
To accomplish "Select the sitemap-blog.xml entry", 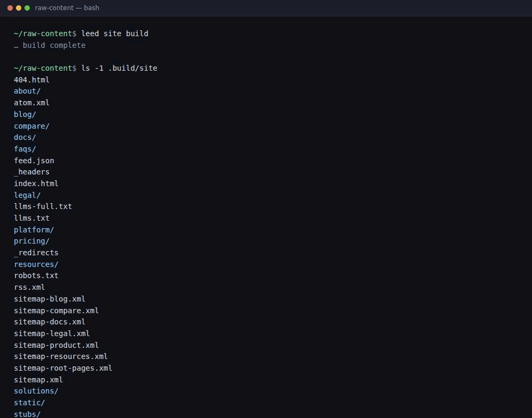I will (x=49, y=299).
